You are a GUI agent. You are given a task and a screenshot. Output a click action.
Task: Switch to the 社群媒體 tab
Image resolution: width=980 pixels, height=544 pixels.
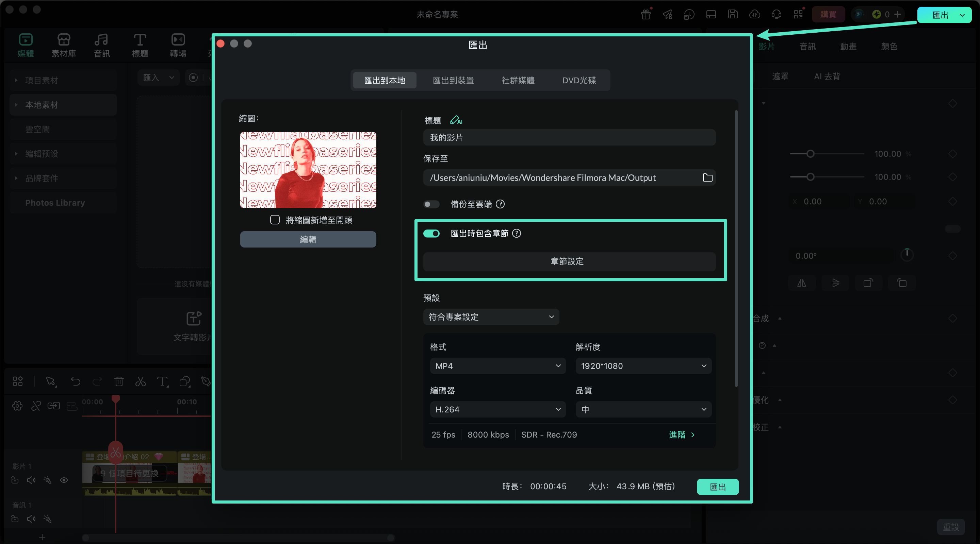518,80
